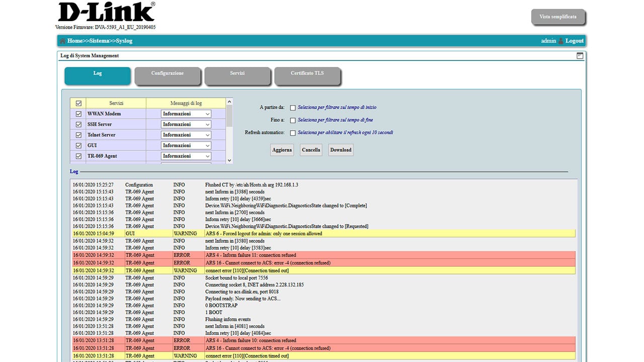Click the Download log button
Image resolution: width=644 pixels, height=362 pixels.
point(341,150)
